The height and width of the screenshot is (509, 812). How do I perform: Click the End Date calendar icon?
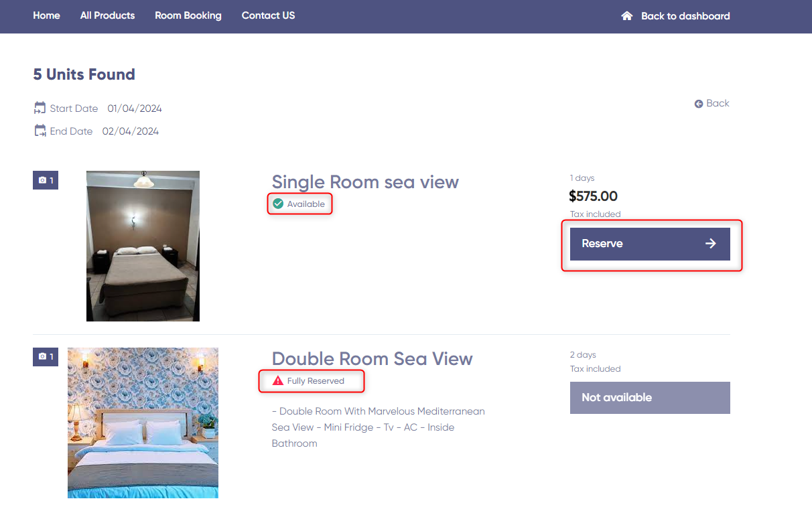click(x=40, y=131)
